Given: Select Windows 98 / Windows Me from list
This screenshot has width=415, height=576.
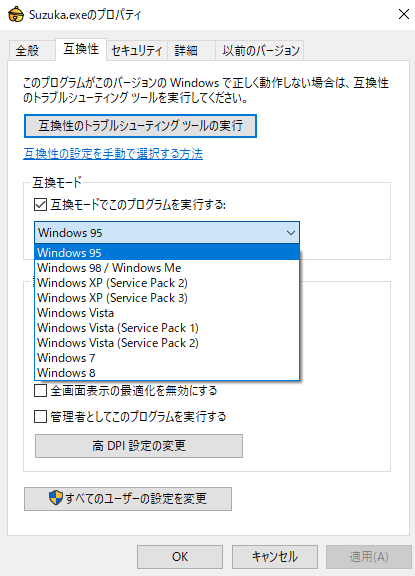Looking at the screenshot, I should pyautogui.click(x=167, y=268).
